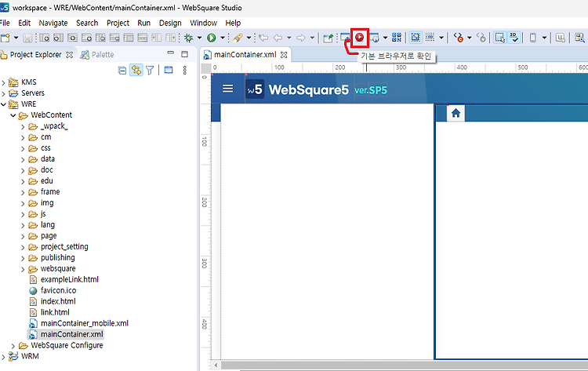Click the gray code tag icon
Screen dimensions: 588x371
[x=481, y=37]
